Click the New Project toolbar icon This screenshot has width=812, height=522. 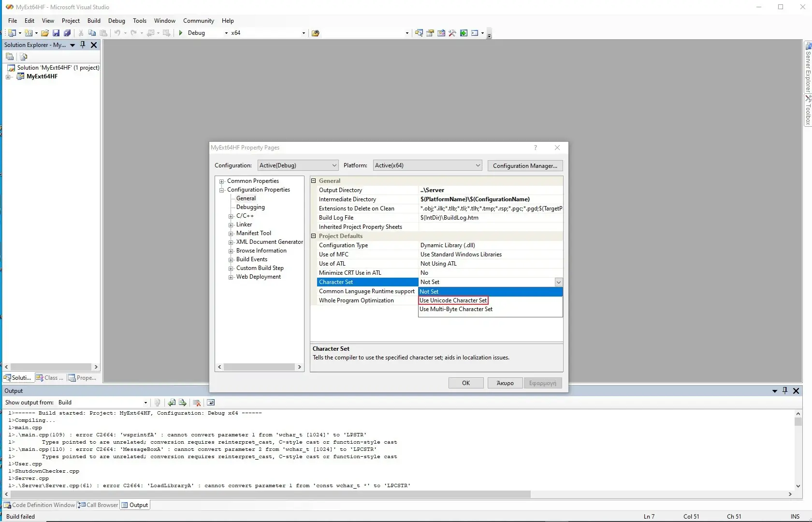click(x=12, y=33)
